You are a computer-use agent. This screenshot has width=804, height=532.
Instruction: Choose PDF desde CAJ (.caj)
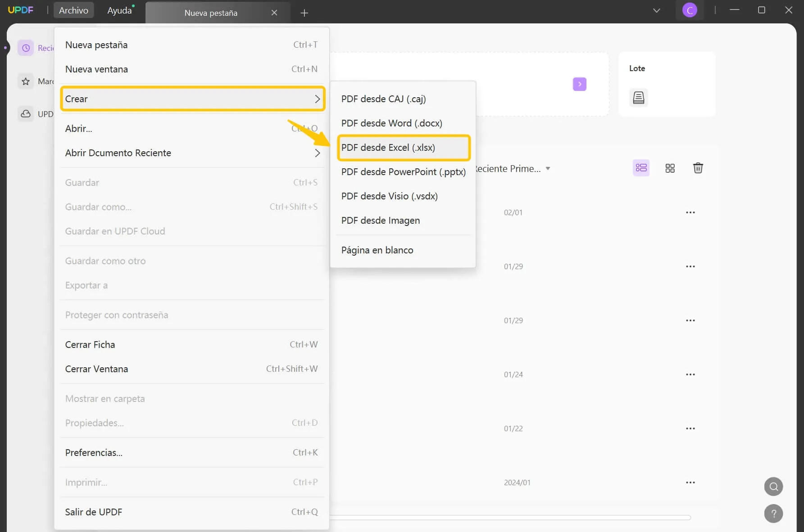(403, 99)
